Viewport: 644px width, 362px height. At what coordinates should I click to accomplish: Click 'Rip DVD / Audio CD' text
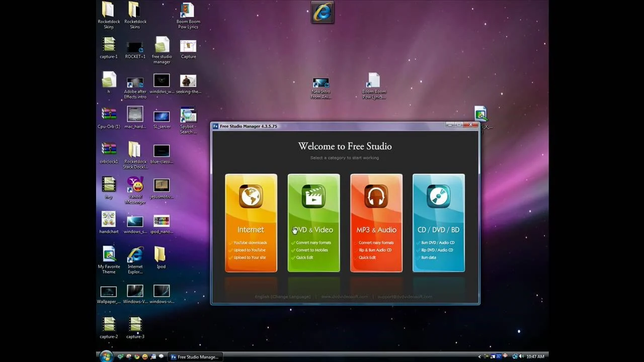pyautogui.click(x=437, y=250)
